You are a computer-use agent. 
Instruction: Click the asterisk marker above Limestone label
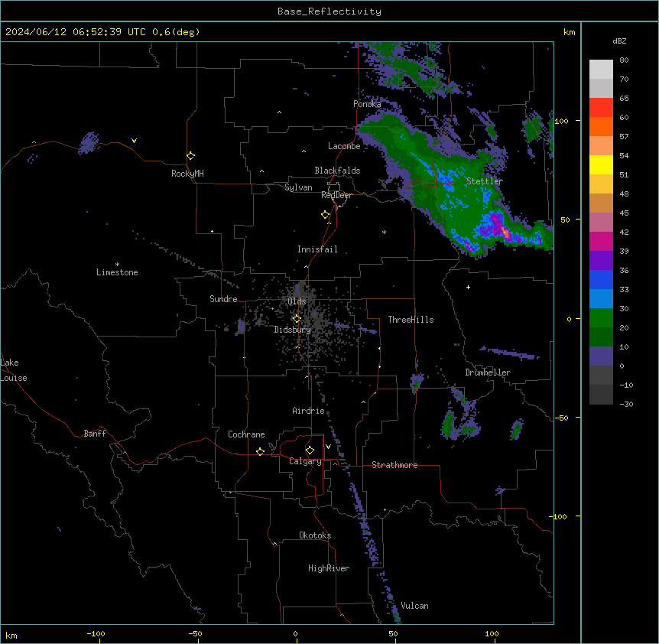point(117,265)
